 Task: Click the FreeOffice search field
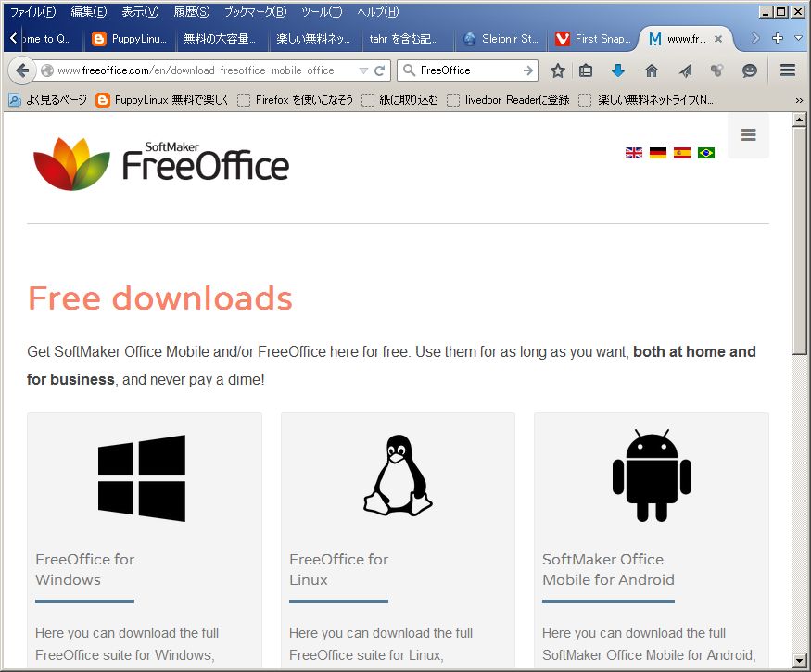click(468, 70)
